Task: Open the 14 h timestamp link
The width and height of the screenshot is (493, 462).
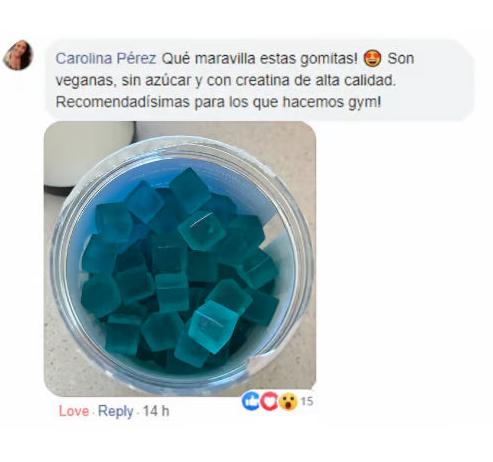Action: click(x=156, y=411)
